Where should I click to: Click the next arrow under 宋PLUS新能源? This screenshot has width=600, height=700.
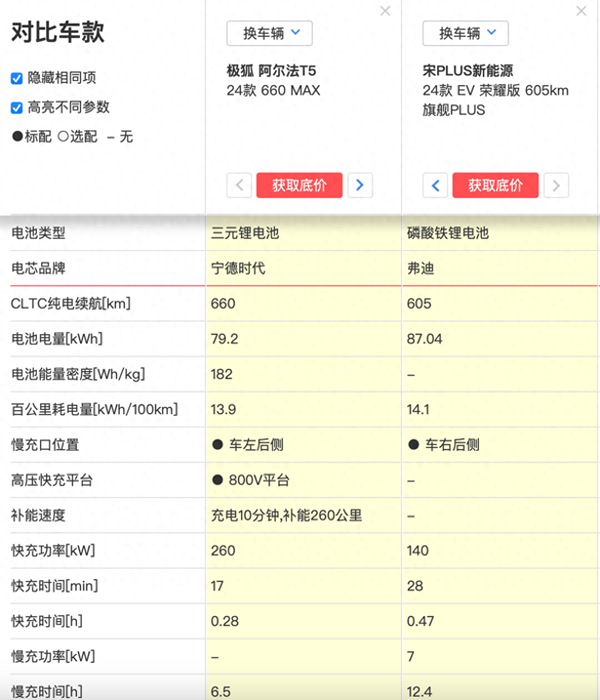pyautogui.click(x=556, y=185)
